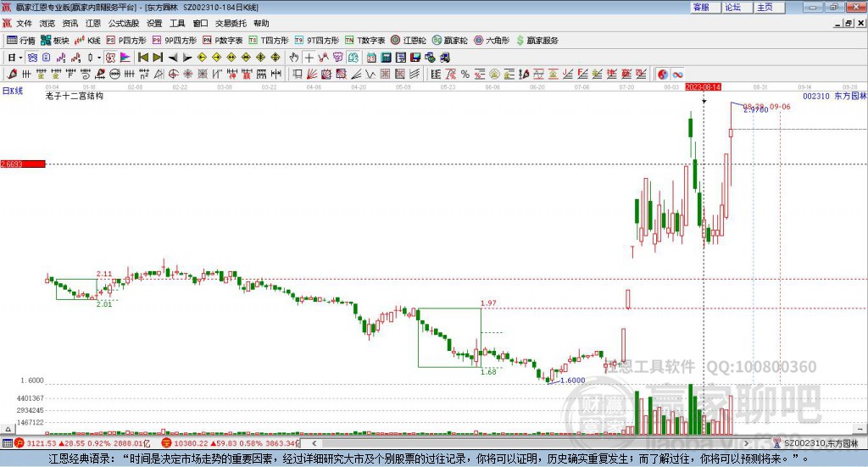Open the T四方形 tool
Screen dimensions: 868x467
pyautogui.click(x=269, y=41)
